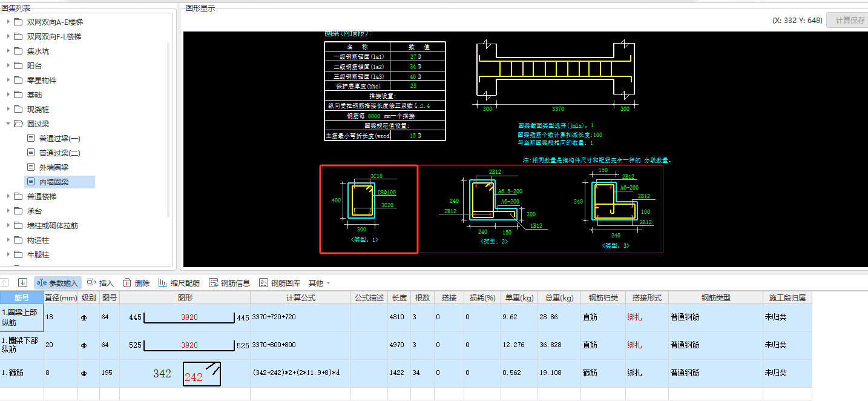Click 插入 insert row tool
Viewport: 868px width, 401px height.
(x=100, y=283)
